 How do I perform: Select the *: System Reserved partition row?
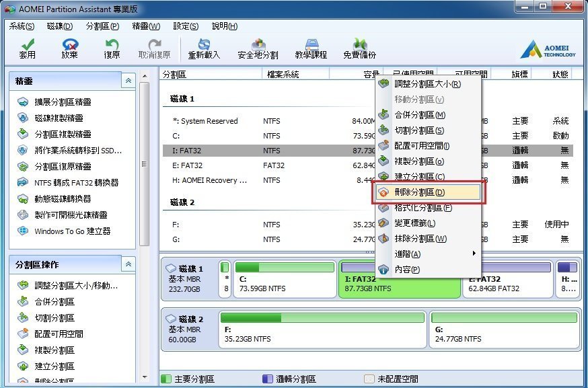368,121
